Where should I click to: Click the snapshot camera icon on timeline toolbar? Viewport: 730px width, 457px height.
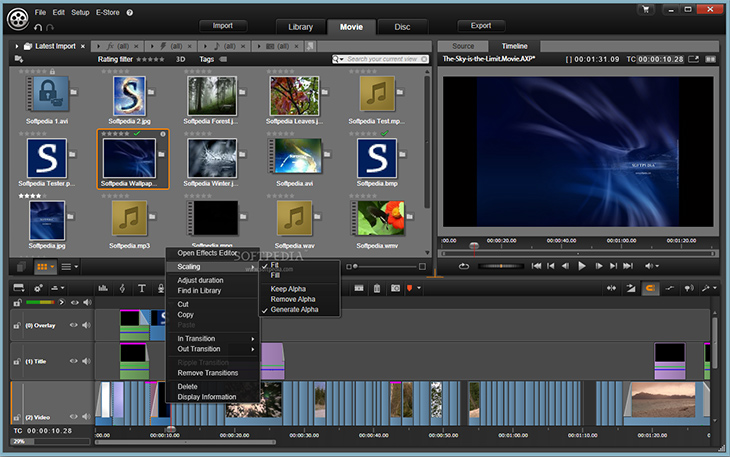pos(396,288)
